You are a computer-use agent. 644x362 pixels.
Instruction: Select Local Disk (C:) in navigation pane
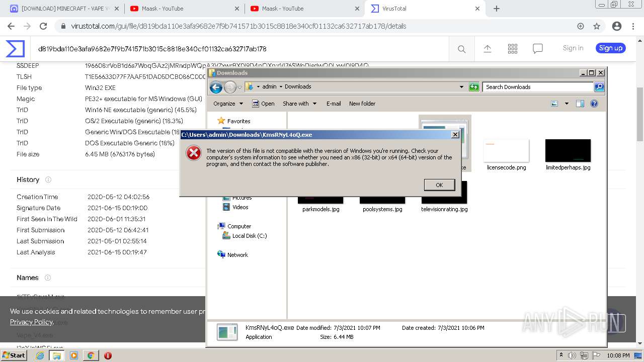249,236
